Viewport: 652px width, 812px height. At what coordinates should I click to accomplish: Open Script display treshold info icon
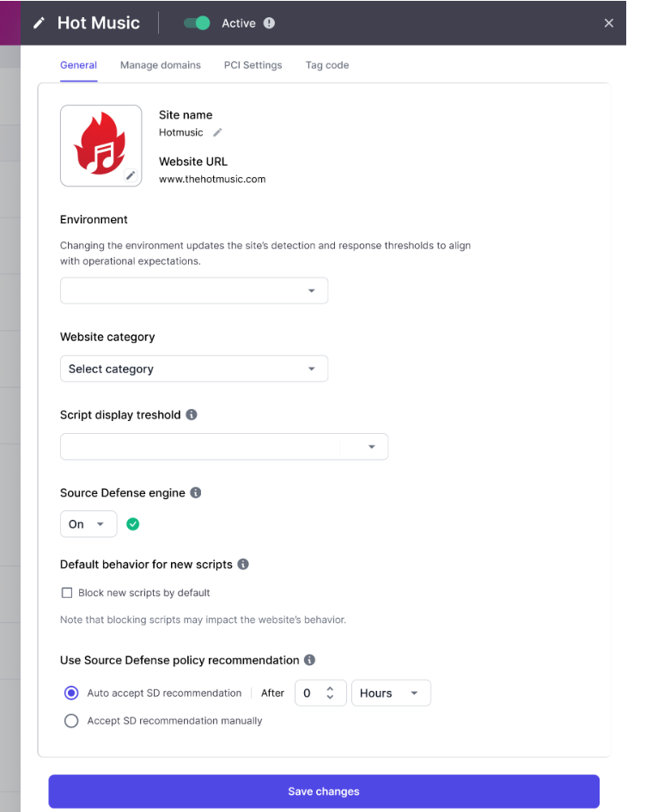[x=192, y=415]
